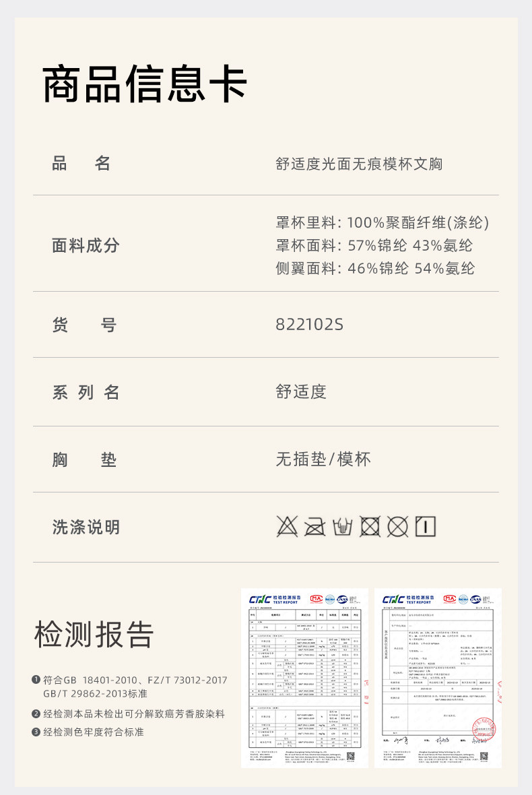Viewport: 532px width, 795px height.
Task: Click the line-dry-in-shade square symbol
Action: [x=426, y=526]
